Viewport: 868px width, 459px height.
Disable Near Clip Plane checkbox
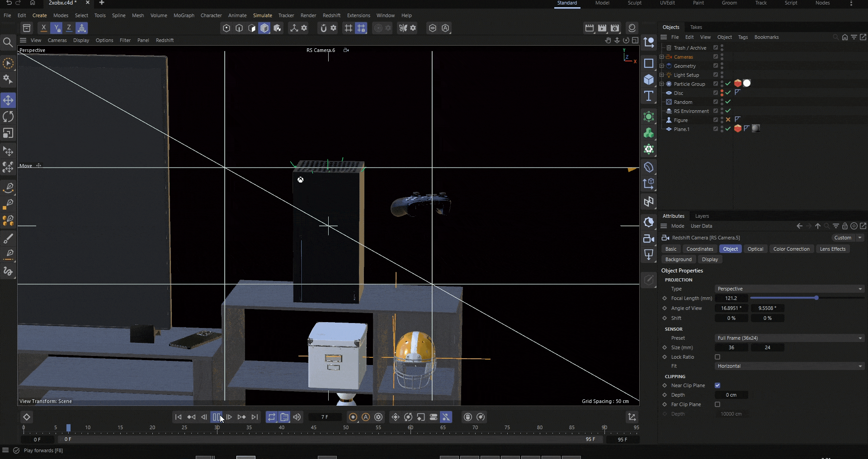pyautogui.click(x=717, y=385)
